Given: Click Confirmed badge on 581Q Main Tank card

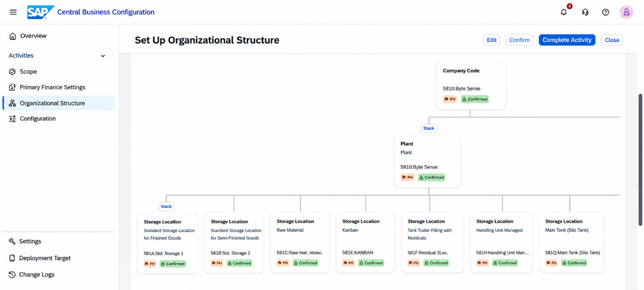Looking at the screenshot, I should [x=574, y=263].
